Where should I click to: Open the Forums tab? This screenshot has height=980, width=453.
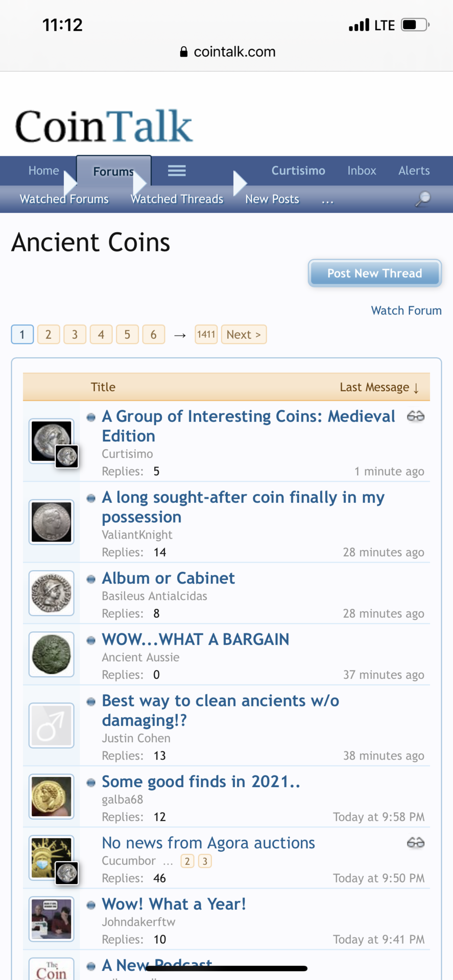pos(113,171)
